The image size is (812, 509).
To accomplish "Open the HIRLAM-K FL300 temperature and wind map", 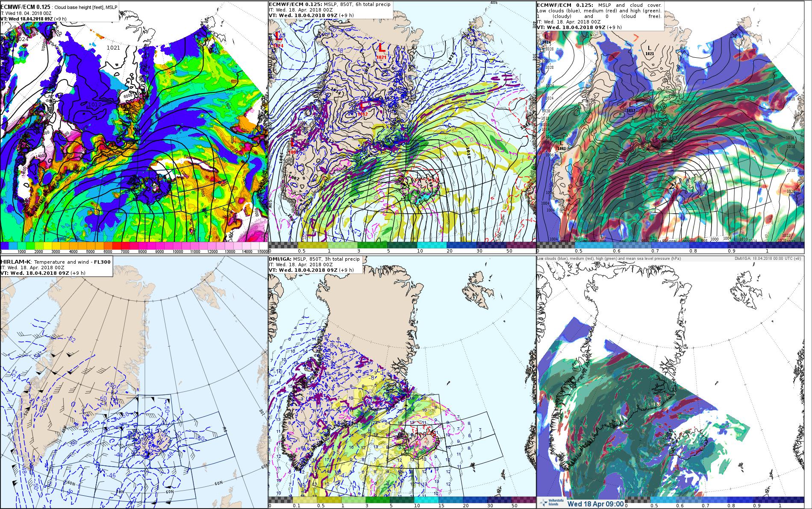I will pyautogui.click(x=134, y=382).
